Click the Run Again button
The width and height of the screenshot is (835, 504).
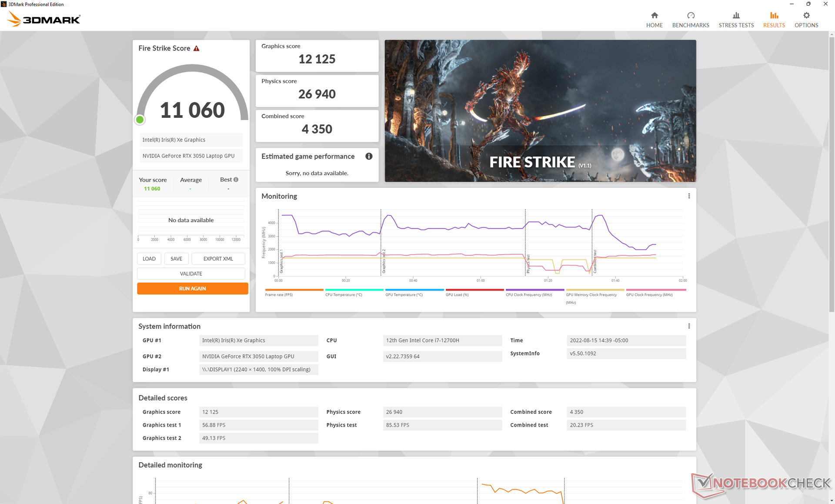192,288
